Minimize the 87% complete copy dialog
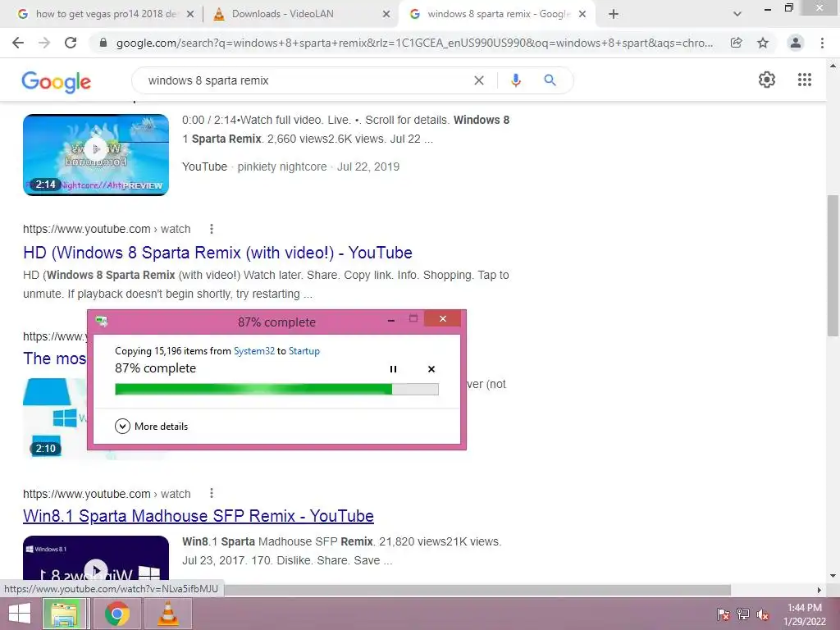 (391, 319)
